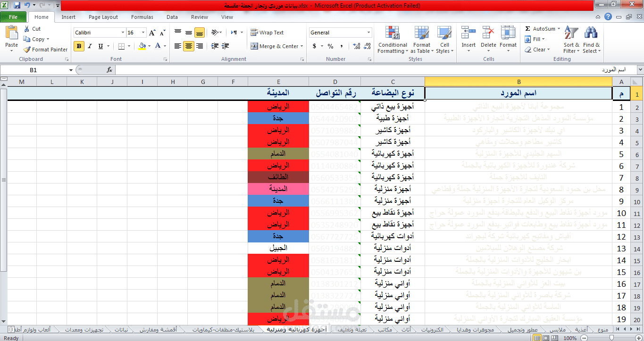Screen dimensions: 644x341
Task: Toggle Center horizontal alignment
Action: [x=189, y=46]
